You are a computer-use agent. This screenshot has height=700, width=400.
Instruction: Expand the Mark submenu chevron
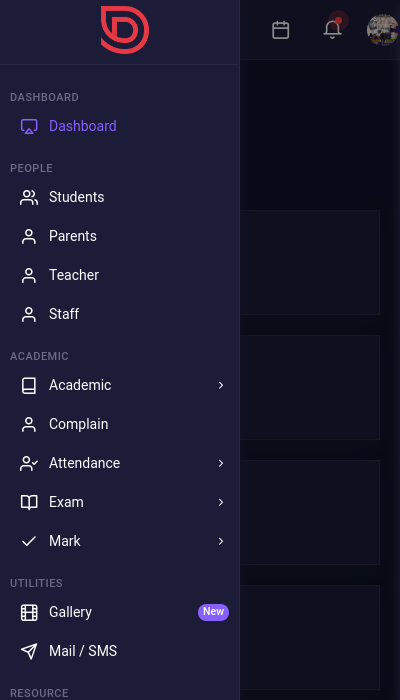point(221,541)
